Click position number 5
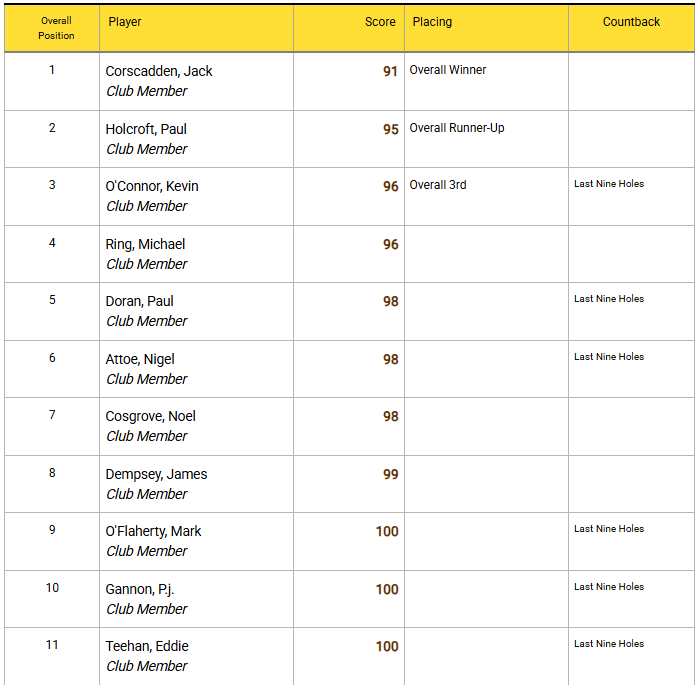698x685 pixels. tap(52, 300)
